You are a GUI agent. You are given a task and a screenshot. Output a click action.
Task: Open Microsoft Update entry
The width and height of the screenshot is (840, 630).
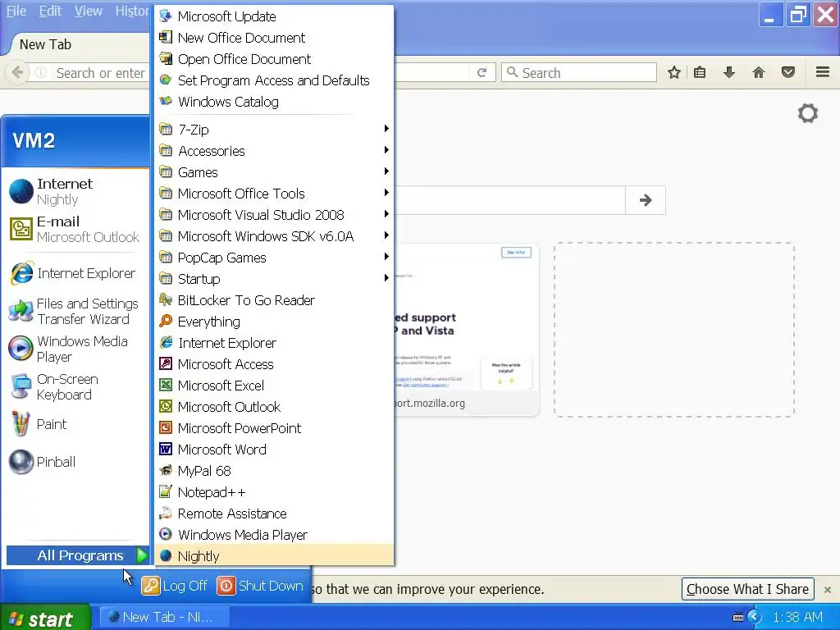click(274, 16)
